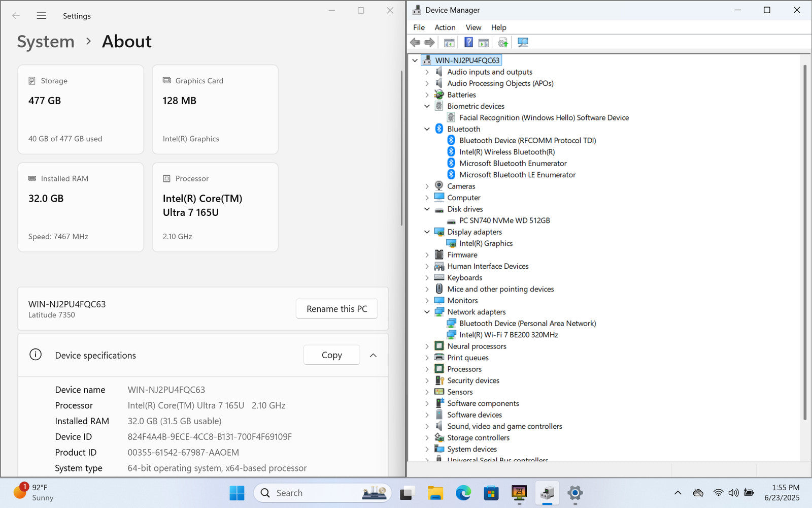Collapse the Biometric devices node
This screenshot has height=508, width=812.
coord(427,106)
